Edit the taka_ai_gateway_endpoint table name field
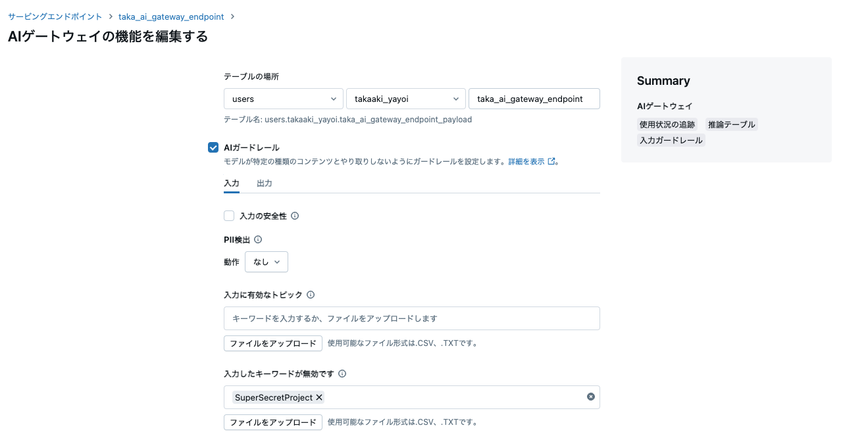868x440 pixels. tap(534, 99)
